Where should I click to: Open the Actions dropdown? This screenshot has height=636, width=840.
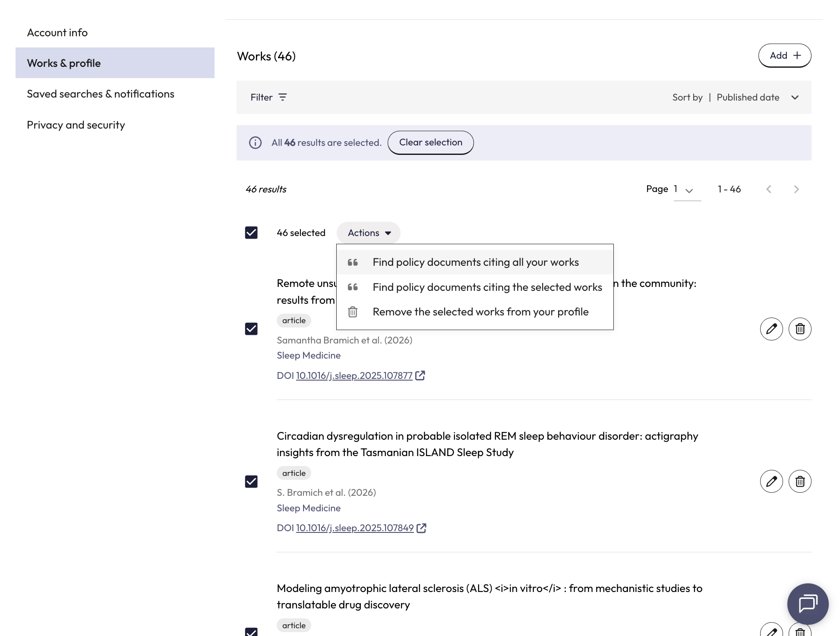pos(369,233)
